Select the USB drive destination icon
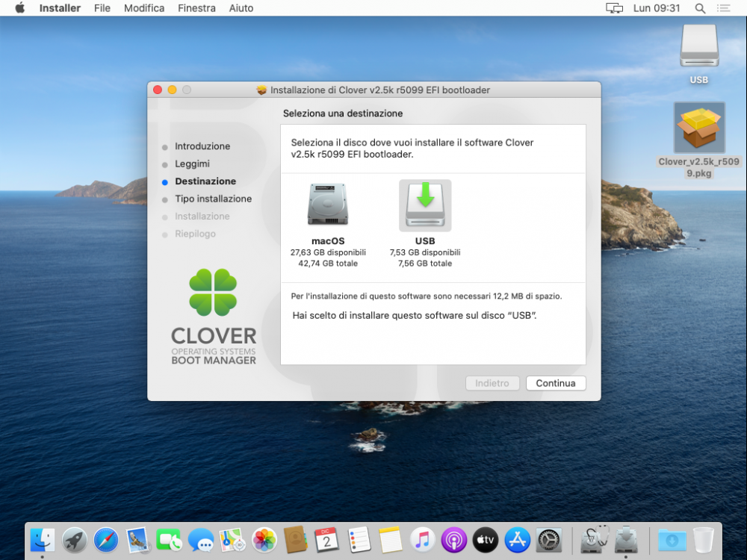Image resolution: width=747 pixels, height=560 pixels. tap(425, 205)
